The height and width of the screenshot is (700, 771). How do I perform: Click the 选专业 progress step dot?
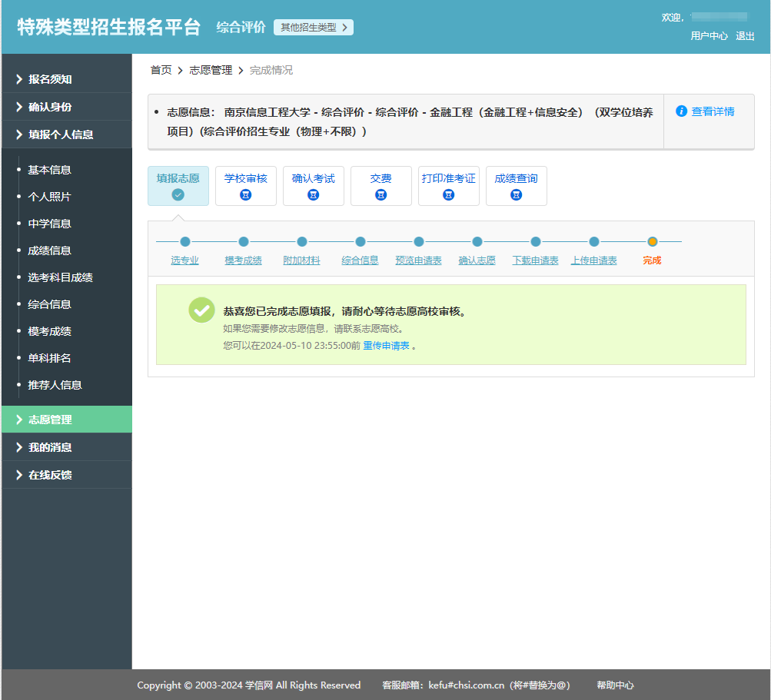(x=185, y=241)
